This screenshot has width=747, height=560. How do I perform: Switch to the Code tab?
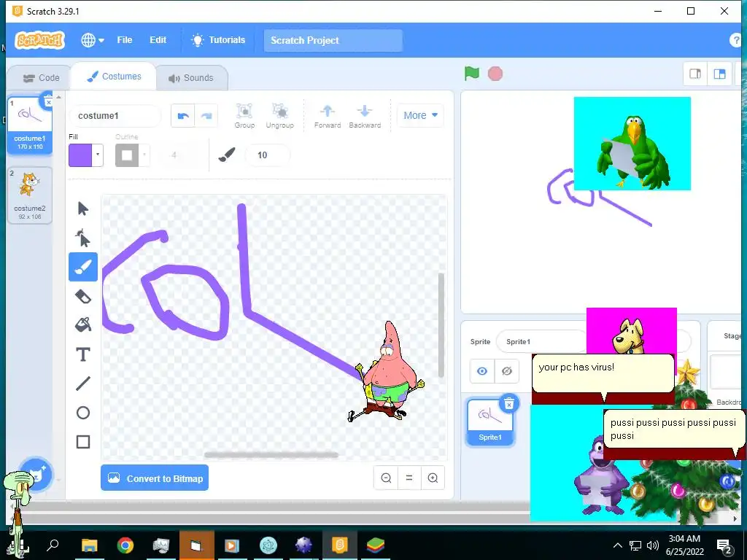pos(41,77)
